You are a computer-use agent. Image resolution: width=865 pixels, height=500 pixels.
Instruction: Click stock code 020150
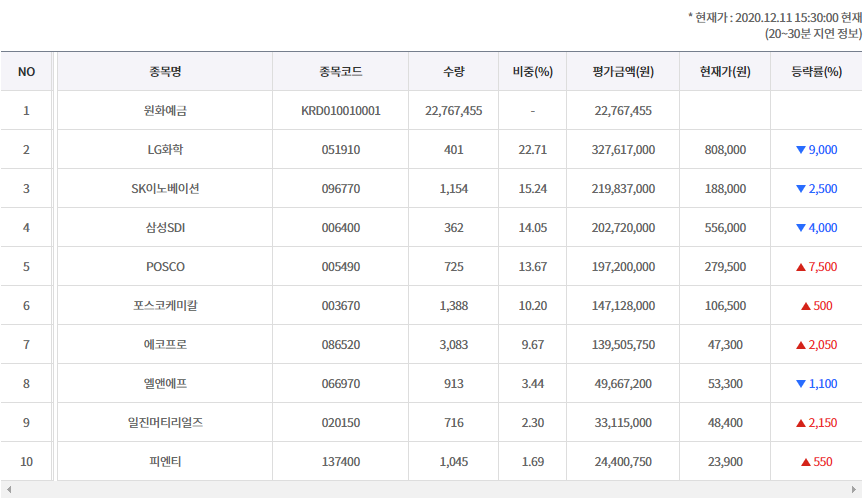coord(340,423)
